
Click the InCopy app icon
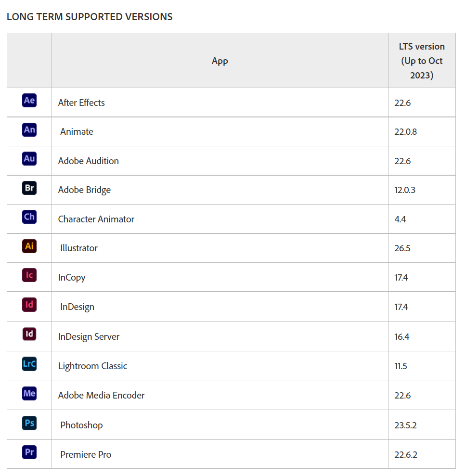pos(29,275)
